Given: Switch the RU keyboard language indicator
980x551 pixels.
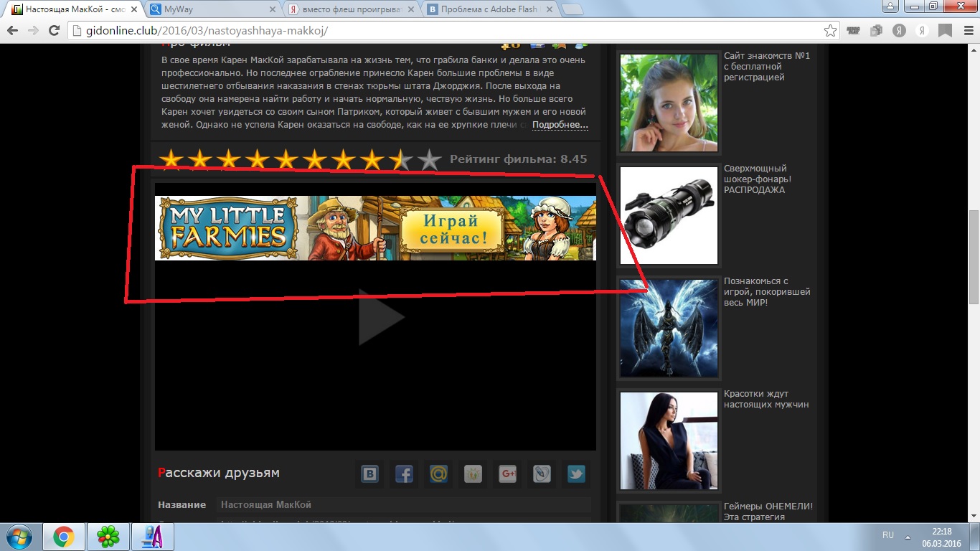Looking at the screenshot, I should pyautogui.click(x=888, y=535).
